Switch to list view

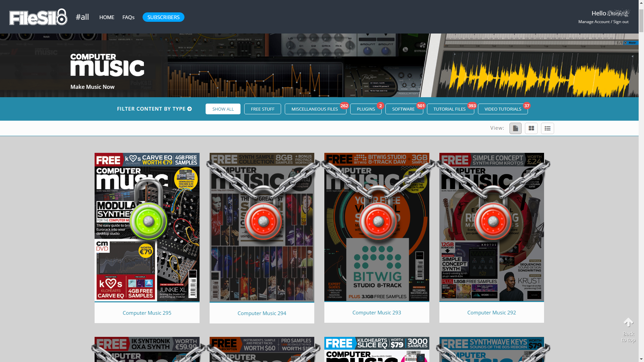[x=547, y=128]
